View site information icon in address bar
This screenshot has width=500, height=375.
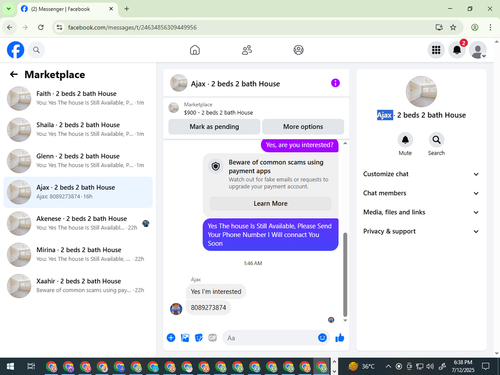59,27
